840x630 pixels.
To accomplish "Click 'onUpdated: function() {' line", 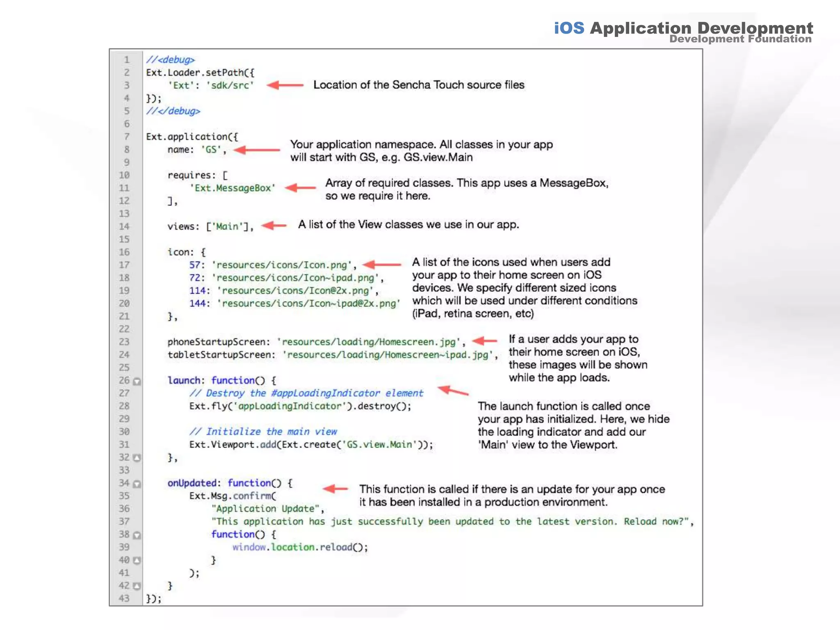I will [x=230, y=483].
